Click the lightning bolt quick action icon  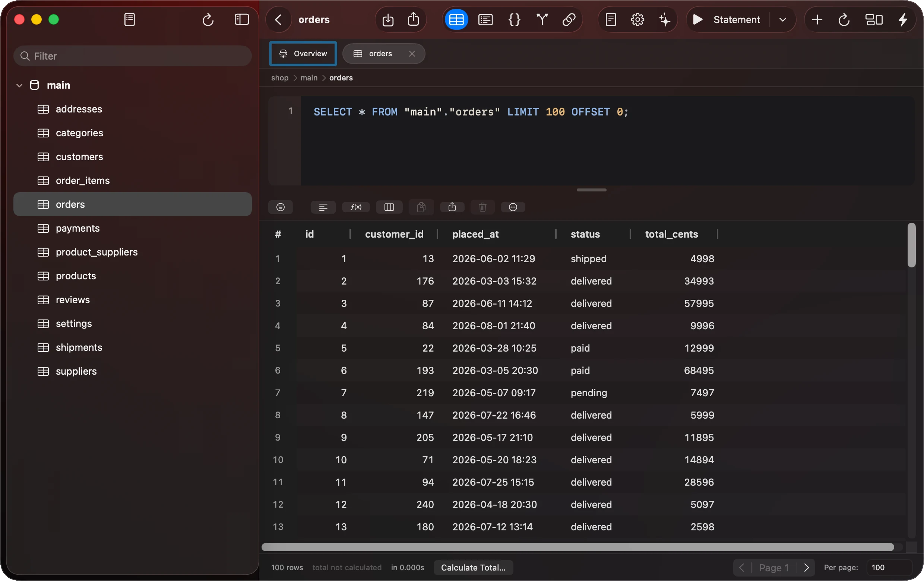pos(903,20)
